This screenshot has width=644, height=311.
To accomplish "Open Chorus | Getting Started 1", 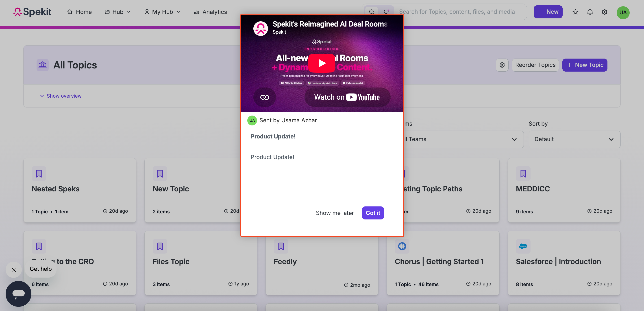I will point(439,262).
